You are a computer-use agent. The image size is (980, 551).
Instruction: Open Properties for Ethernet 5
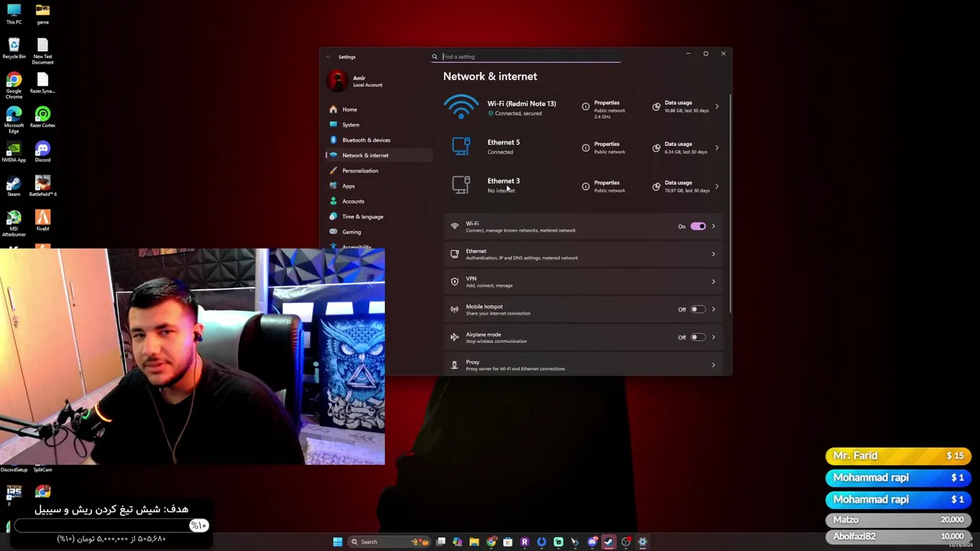604,148
